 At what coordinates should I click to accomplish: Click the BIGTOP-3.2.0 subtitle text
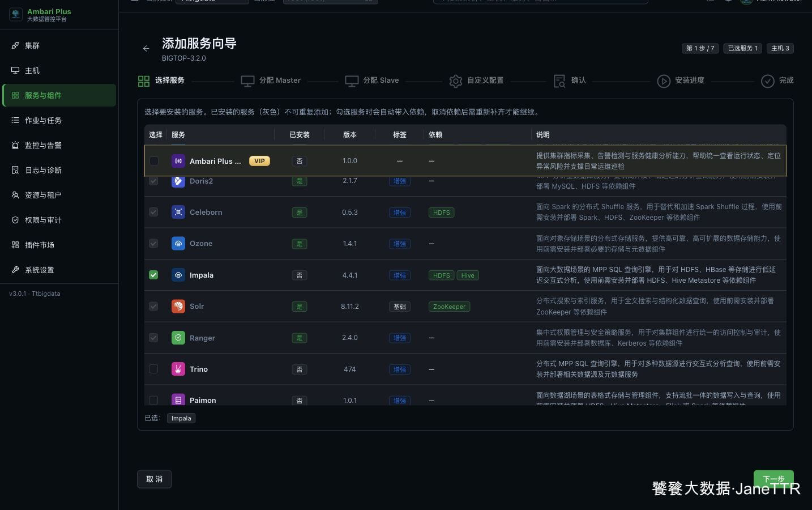coord(184,58)
